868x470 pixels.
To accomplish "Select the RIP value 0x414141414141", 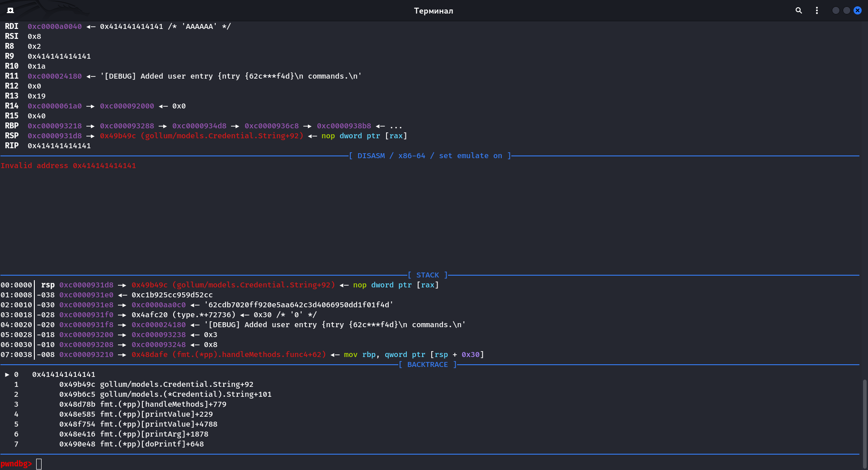I will tap(59, 146).
